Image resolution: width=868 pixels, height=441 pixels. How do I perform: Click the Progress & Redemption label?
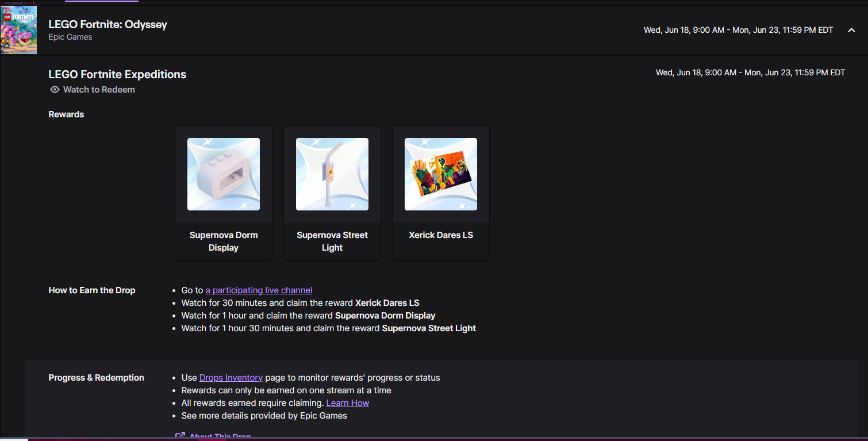(x=96, y=378)
